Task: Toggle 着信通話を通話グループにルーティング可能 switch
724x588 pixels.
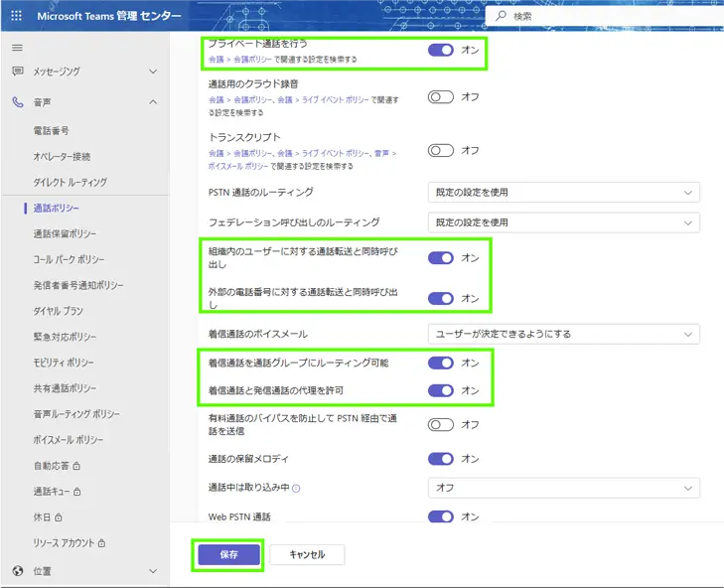Action: tap(441, 364)
